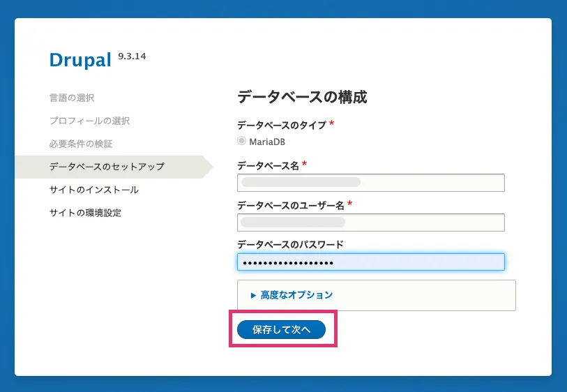Focus the データベース名 input field
567x392 pixels.
click(x=370, y=183)
